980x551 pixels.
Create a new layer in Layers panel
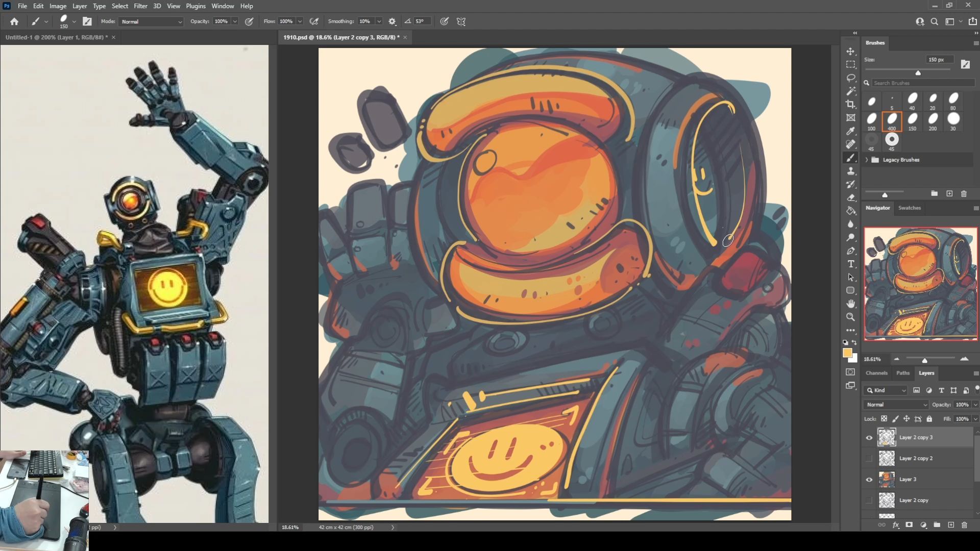pos(951,525)
